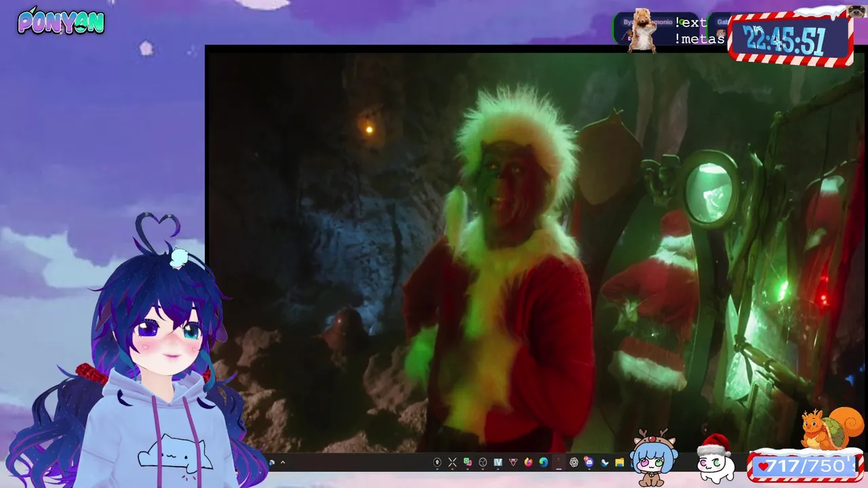
Task: Select the active app with underline in taskbar
Action: [x=559, y=462]
